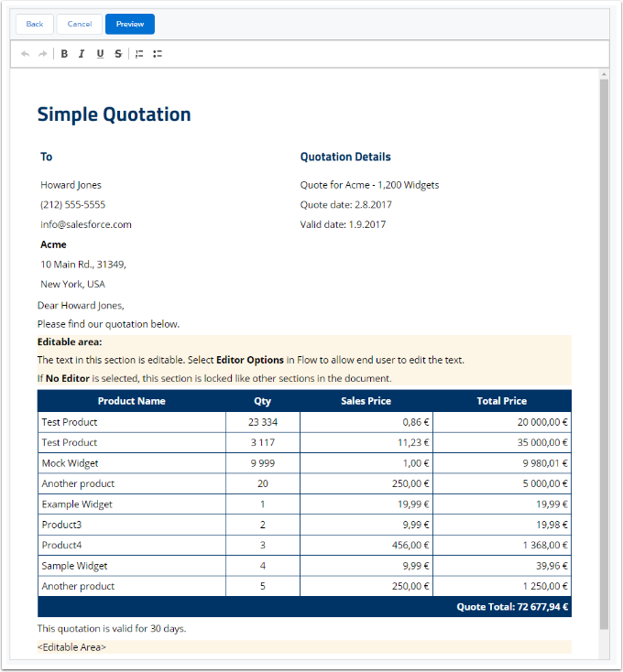Image resolution: width=623 pixels, height=672 pixels.
Task: Click the Simple Quotation heading
Action: coord(114,114)
